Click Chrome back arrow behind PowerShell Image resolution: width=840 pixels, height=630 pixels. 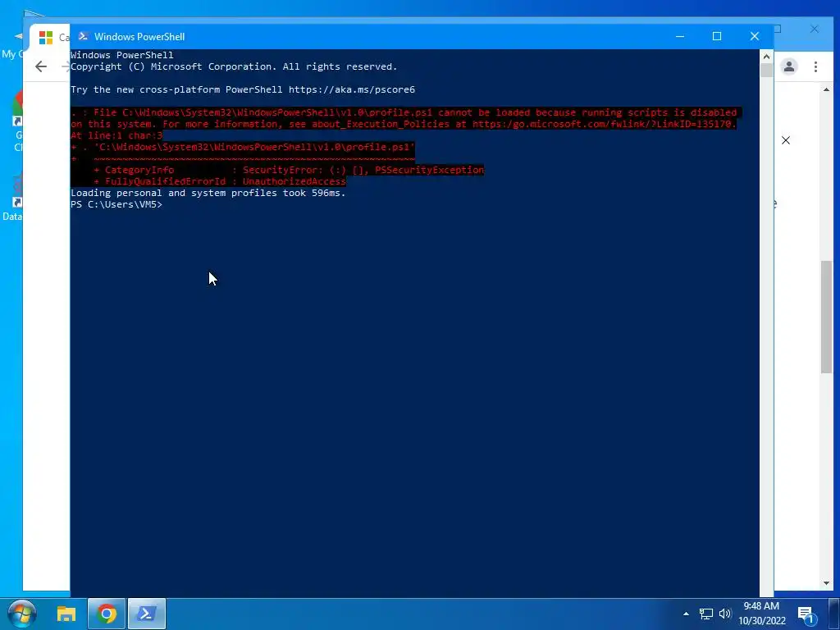(41, 66)
